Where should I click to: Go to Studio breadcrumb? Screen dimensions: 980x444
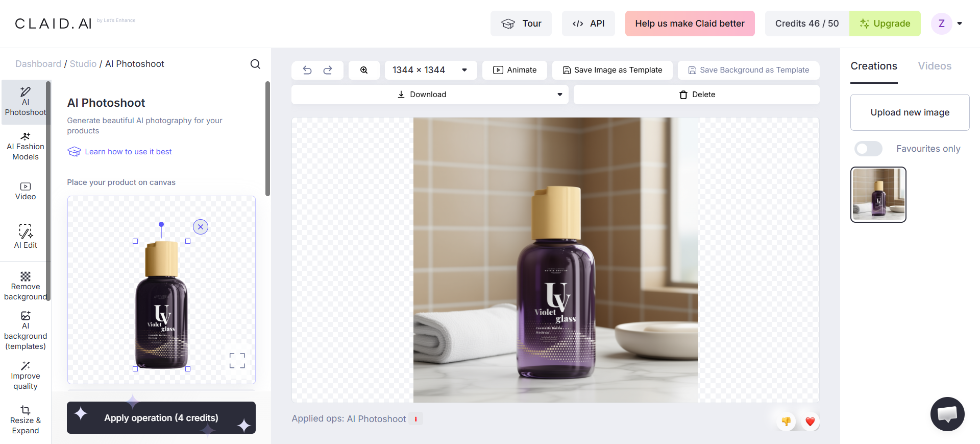click(x=83, y=64)
